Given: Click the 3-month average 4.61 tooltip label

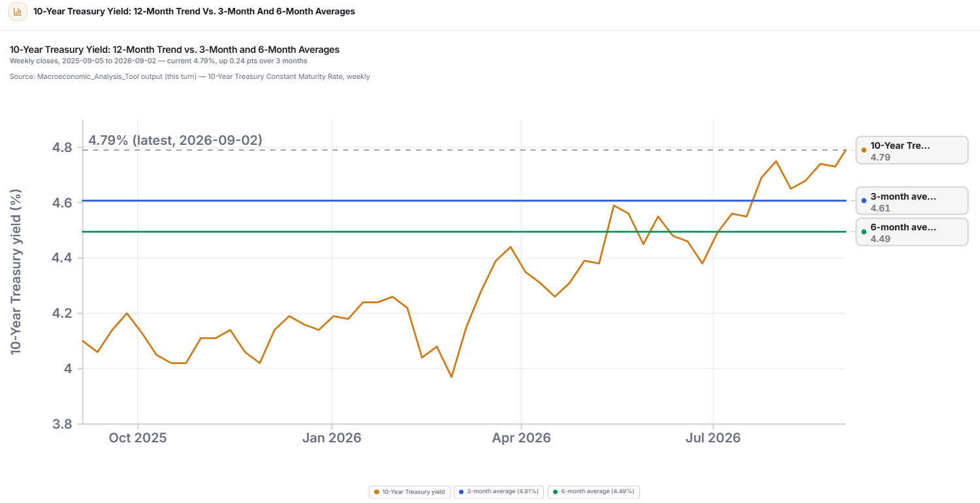Looking at the screenshot, I should click(911, 201).
